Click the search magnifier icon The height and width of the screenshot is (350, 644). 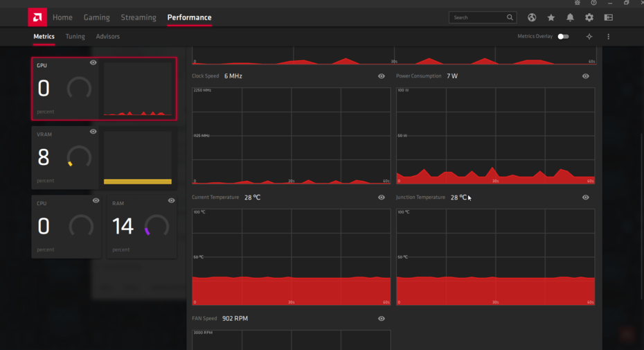[510, 17]
